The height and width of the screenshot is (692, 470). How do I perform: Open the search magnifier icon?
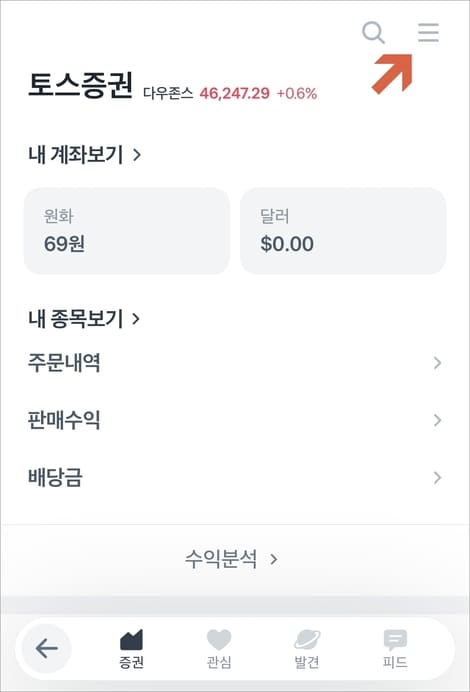click(x=373, y=33)
